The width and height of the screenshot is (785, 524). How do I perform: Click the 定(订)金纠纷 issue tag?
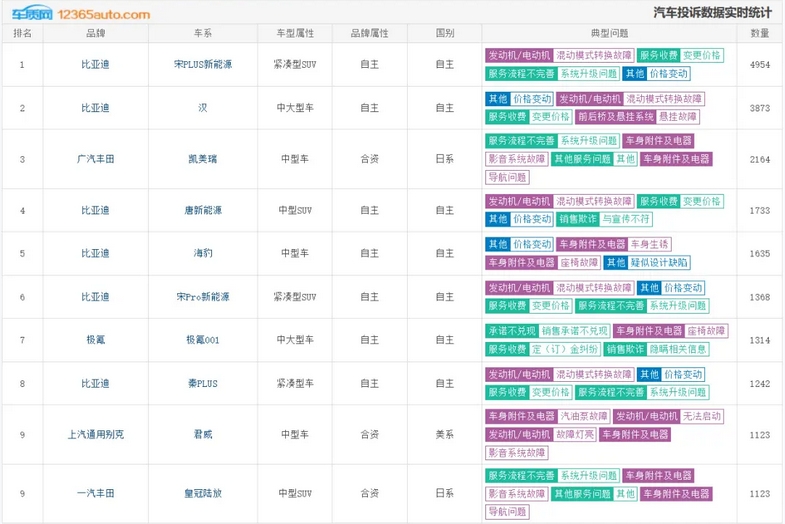[565, 349]
